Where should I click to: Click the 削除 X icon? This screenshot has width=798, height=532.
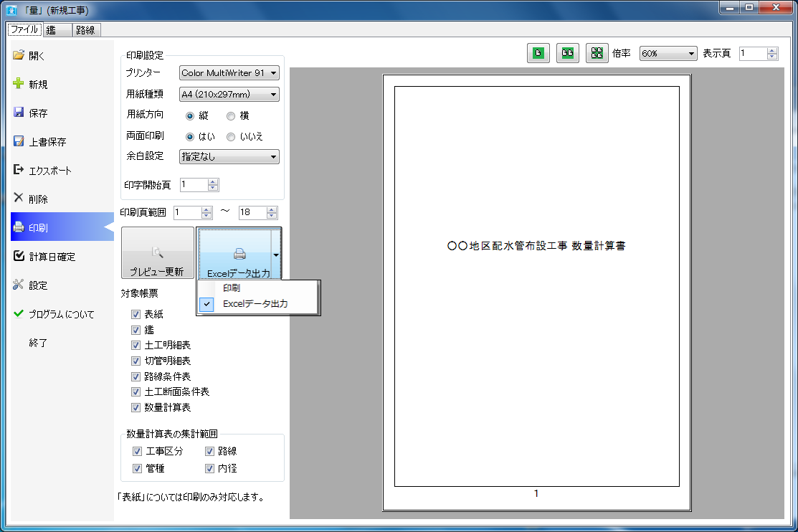pyautogui.click(x=19, y=198)
